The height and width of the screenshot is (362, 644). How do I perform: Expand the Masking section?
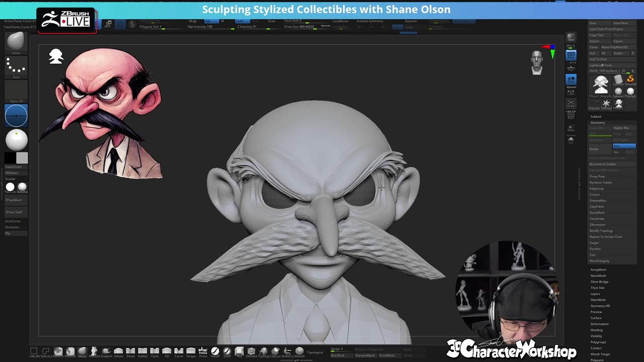pyautogui.click(x=596, y=330)
